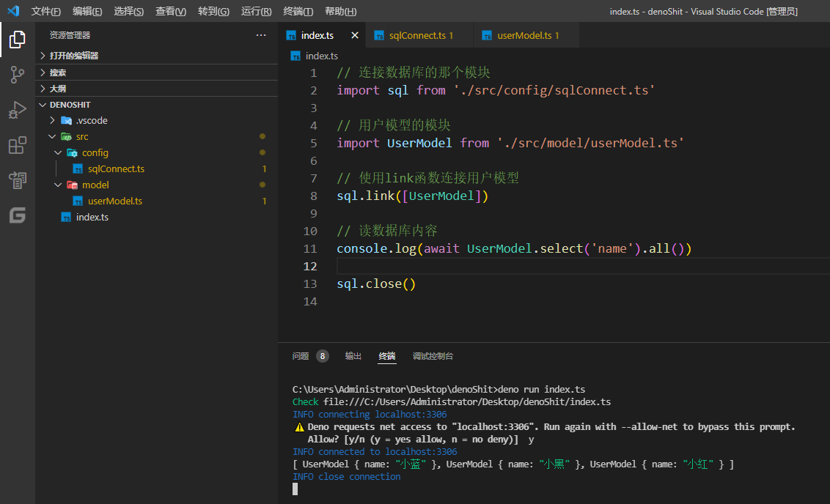Collapse the DENOSHIT project section

pyautogui.click(x=43, y=105)
